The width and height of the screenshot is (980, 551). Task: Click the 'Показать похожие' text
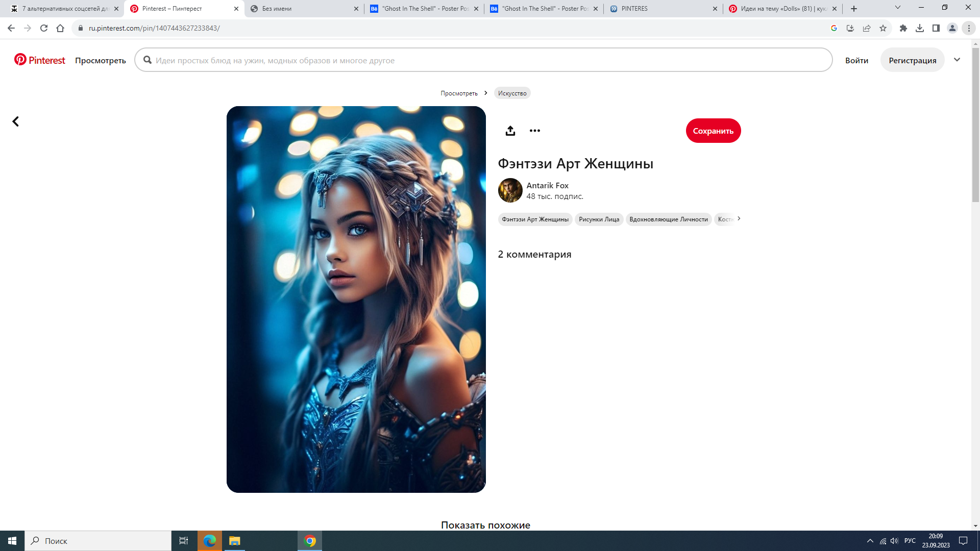point(485,525)
